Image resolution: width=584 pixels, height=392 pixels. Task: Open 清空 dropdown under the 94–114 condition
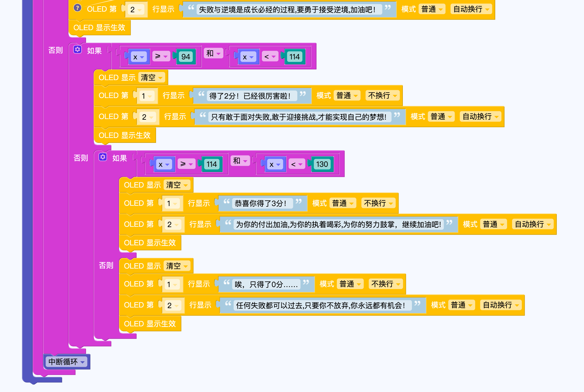[152, 78]
